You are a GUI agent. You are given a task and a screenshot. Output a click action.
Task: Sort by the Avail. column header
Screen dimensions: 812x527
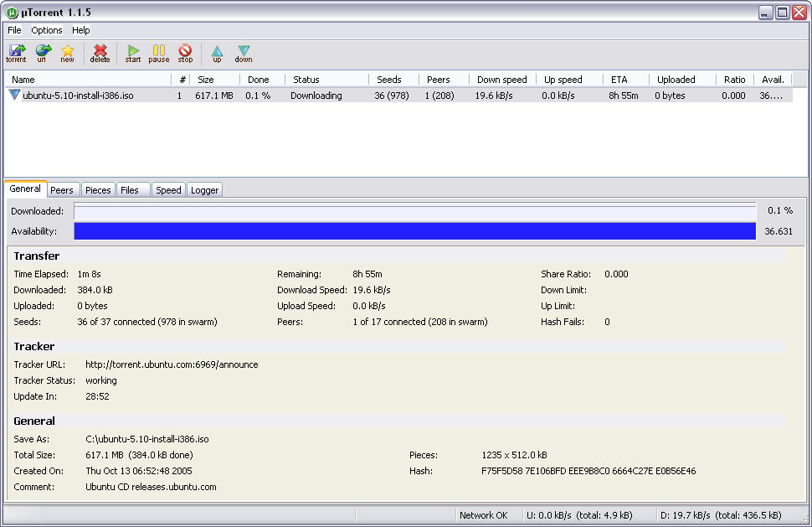click(773, 80)
